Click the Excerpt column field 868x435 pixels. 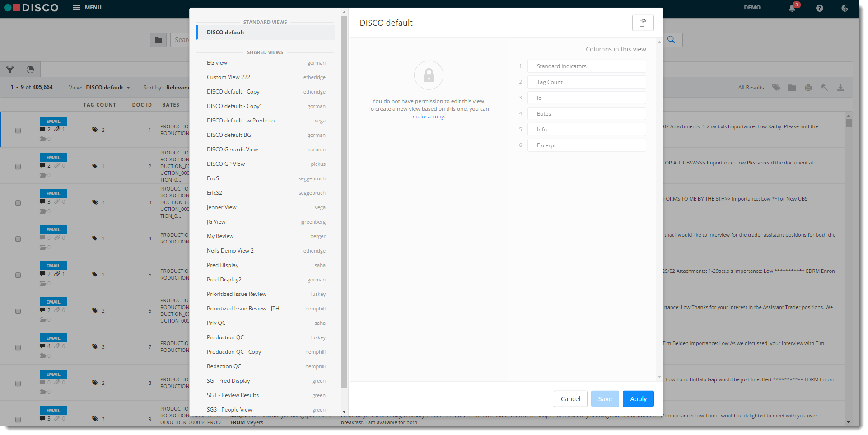pos(587,145)
